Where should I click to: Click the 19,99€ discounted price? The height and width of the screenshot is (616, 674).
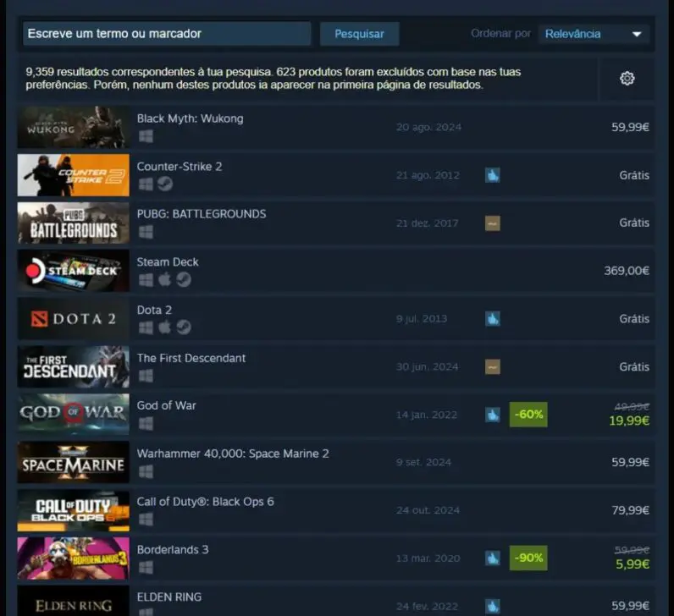point(629,421)
